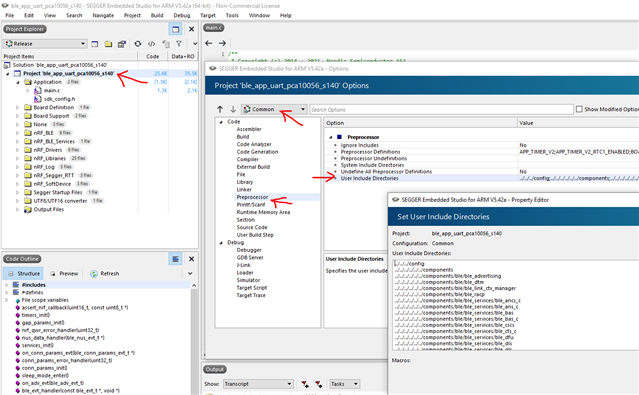Select Compiler in Options category tree
The height and width of the screenshot is (395, 639).
coord(248,159)
